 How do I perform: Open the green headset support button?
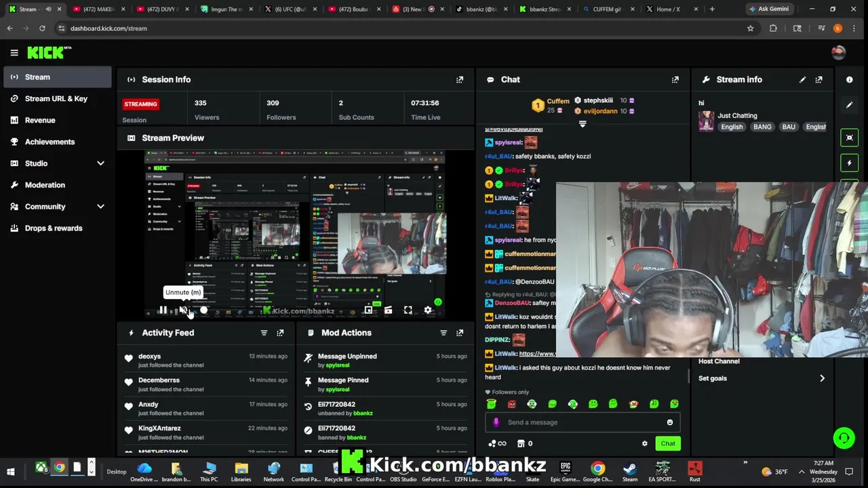[x=844, y=438]
